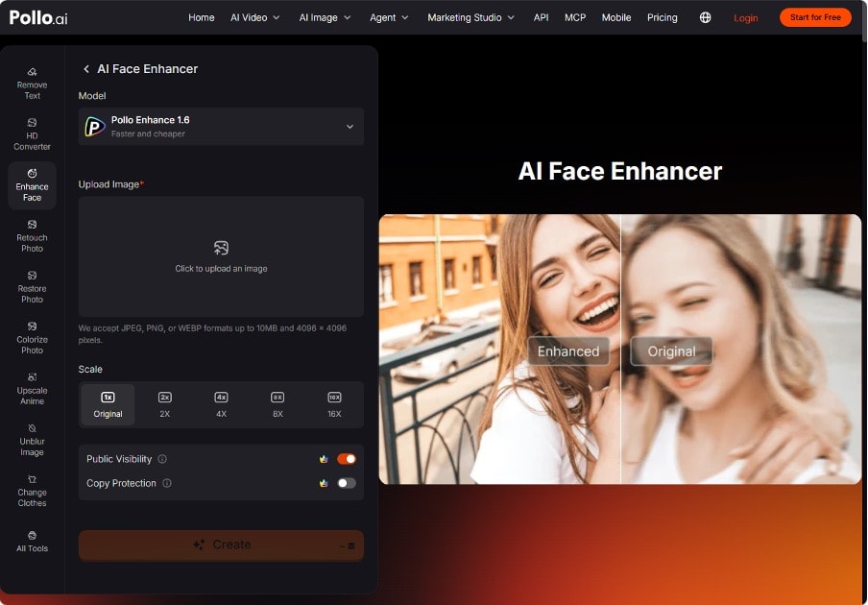Expand the Marketing Studio menu
This screenshot has height=605, width=868.
(x=470, y=17)
